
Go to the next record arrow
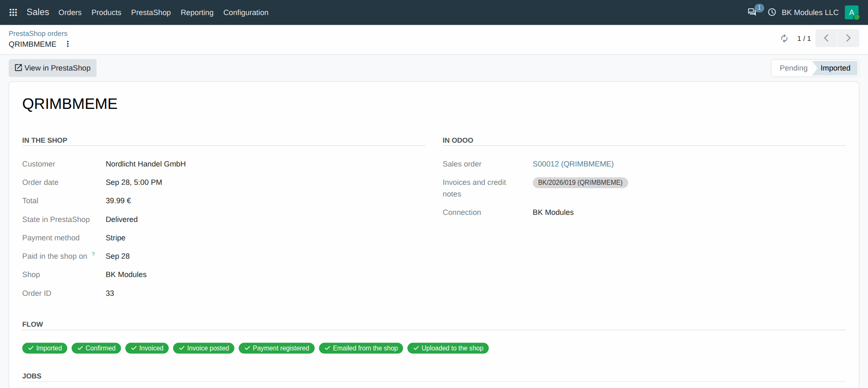coord(848,38)
